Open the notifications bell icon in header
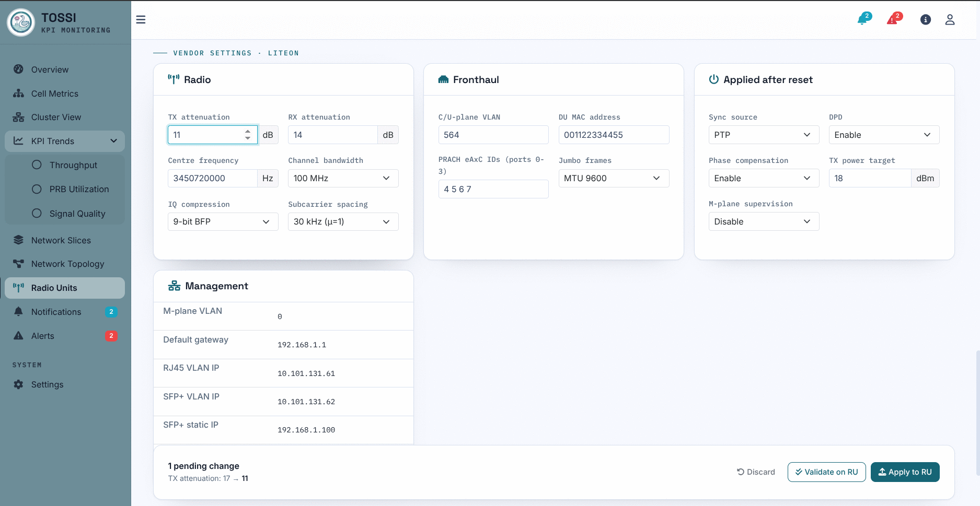 click(x=863, y=19)
